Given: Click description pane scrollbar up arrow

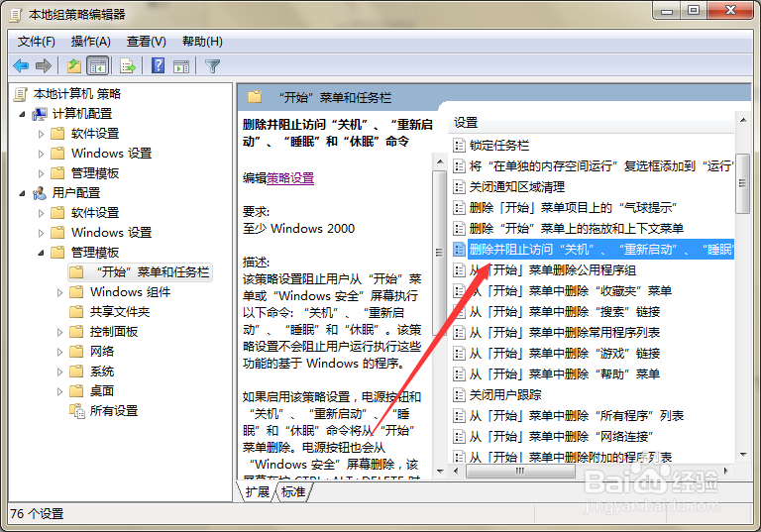Looking at the screenshot, I should 440,161.
